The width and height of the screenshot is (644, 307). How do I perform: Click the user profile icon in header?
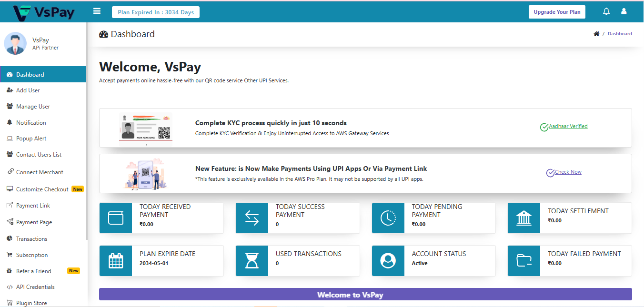click(624, 12)
